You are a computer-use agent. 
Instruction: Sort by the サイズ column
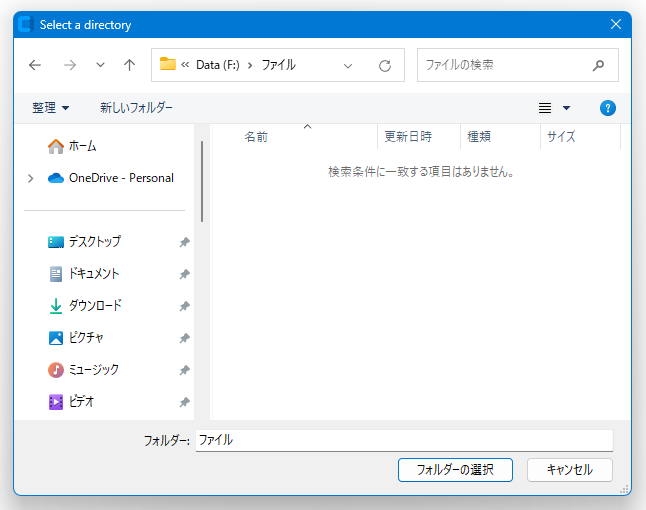(561, 136)
